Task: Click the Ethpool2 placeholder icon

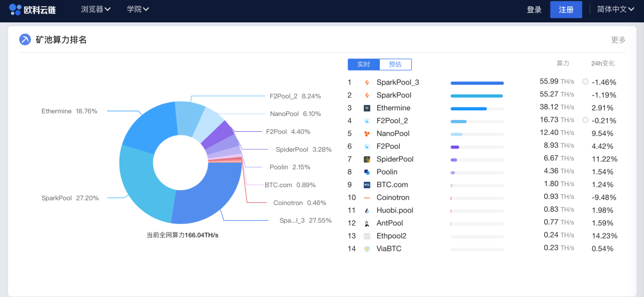Action: (367, 236)
